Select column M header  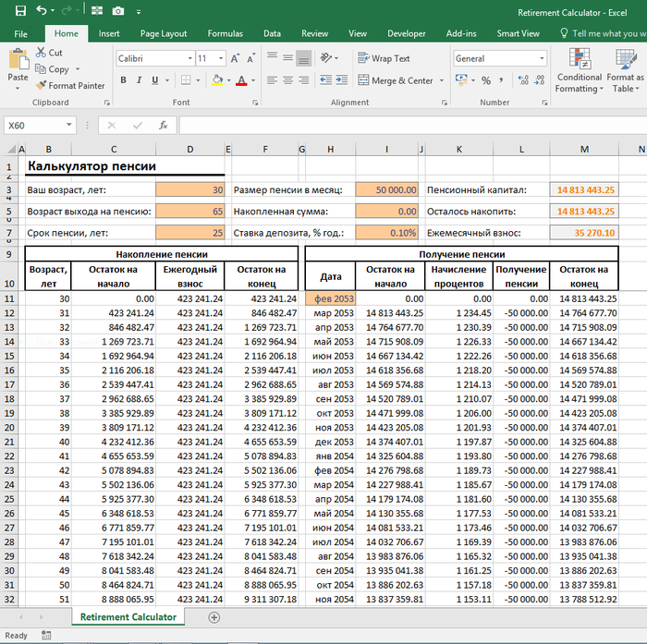coord(584,149)
